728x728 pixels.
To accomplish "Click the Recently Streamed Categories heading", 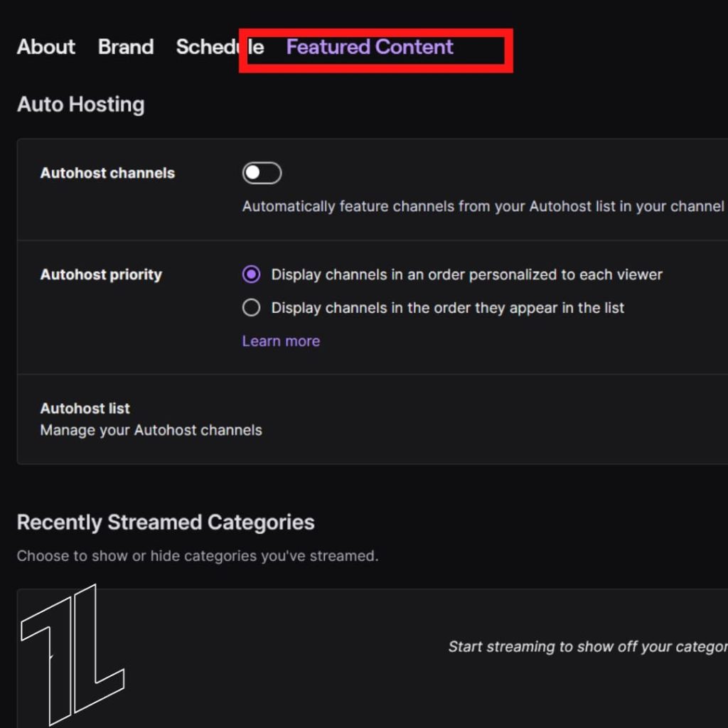I will click(166, 523).
